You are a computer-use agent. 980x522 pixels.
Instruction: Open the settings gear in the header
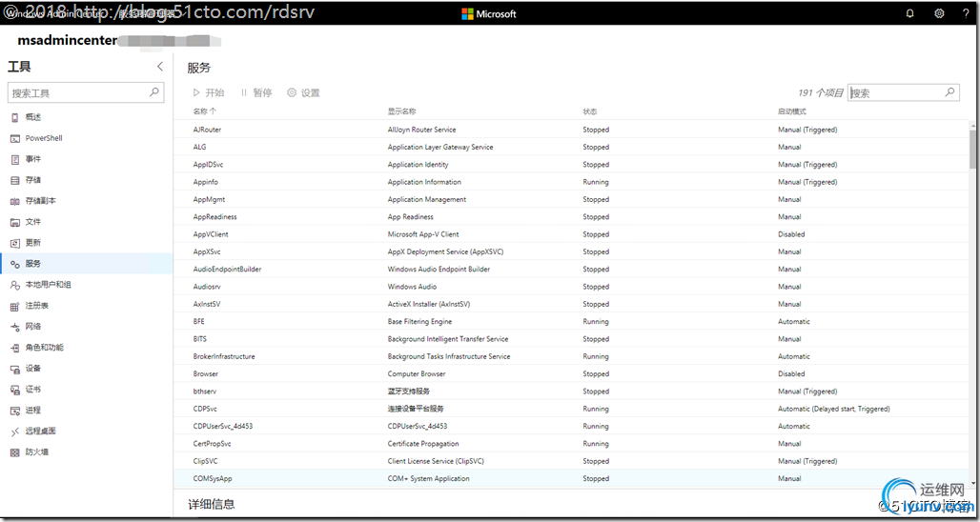point(939,13)
